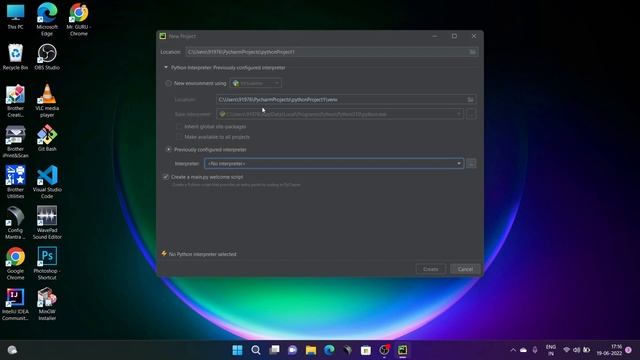Click the Cancel button
640x360 pixels.
pyautogui.click(x=465, y=269)
